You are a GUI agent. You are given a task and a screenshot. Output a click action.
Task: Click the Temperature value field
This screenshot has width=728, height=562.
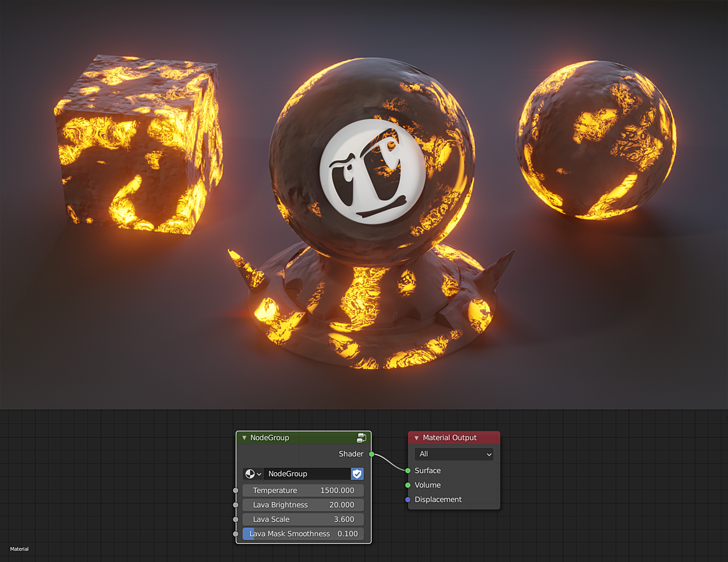[303, 490]
